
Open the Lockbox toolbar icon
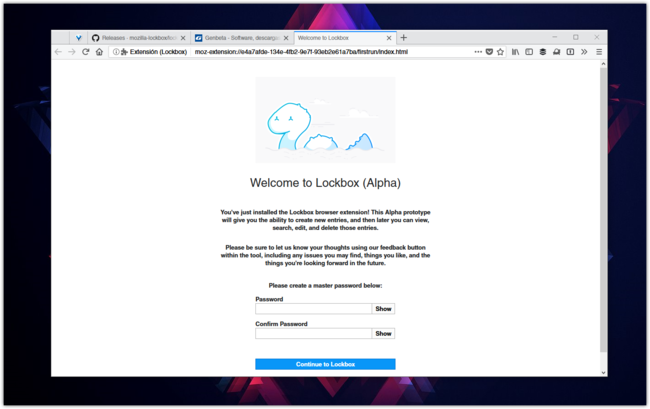(x=570, y=52)
